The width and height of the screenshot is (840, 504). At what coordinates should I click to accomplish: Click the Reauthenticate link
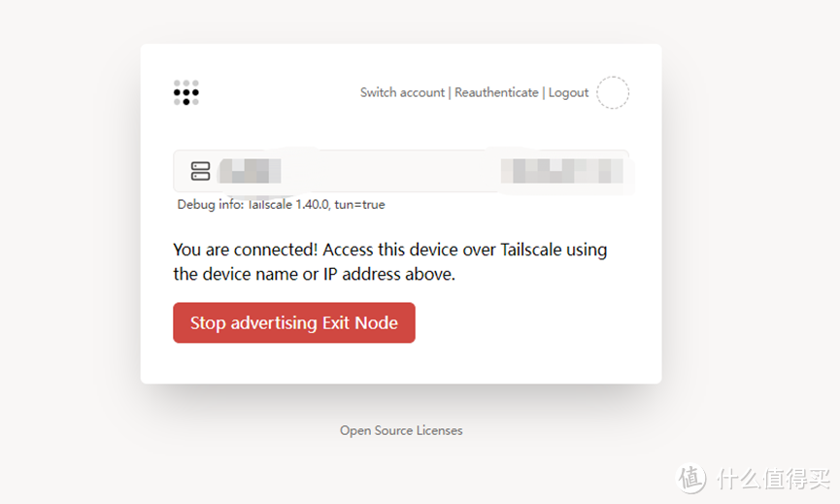pos(496,92)
